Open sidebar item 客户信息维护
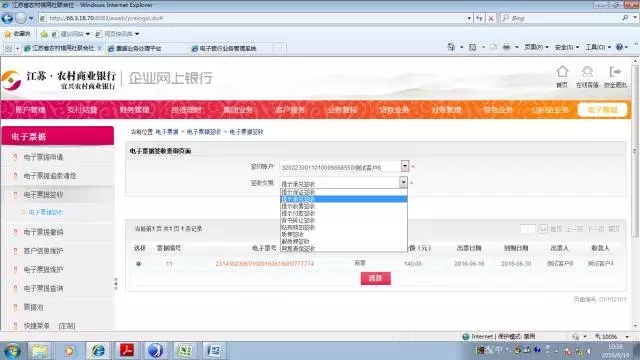The height and width of the screenshot is (360, 640). click(x=43, y=251)
